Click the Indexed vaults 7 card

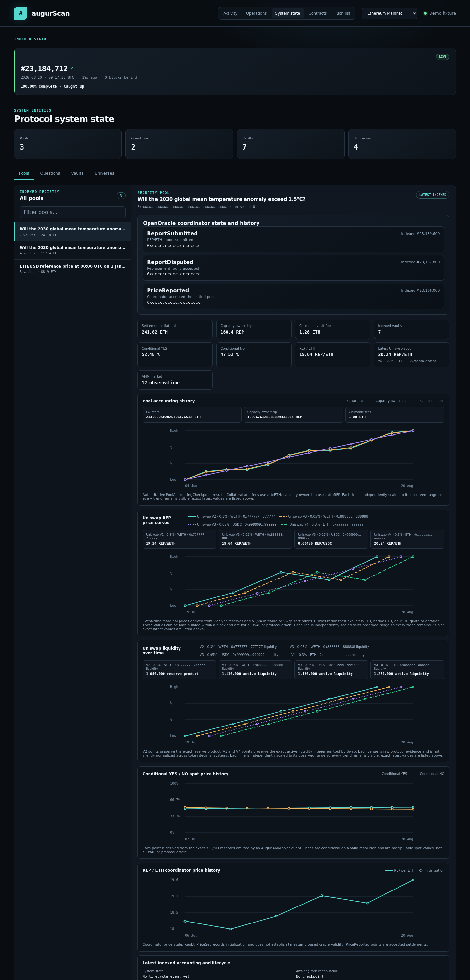pos(412,330)
